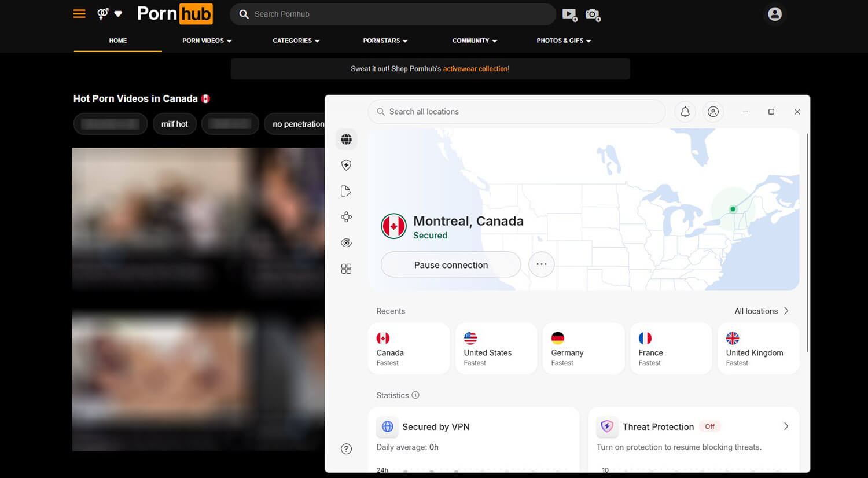
Task: Click the VPN window vertical scrollbar
Action: coord(807,242)
